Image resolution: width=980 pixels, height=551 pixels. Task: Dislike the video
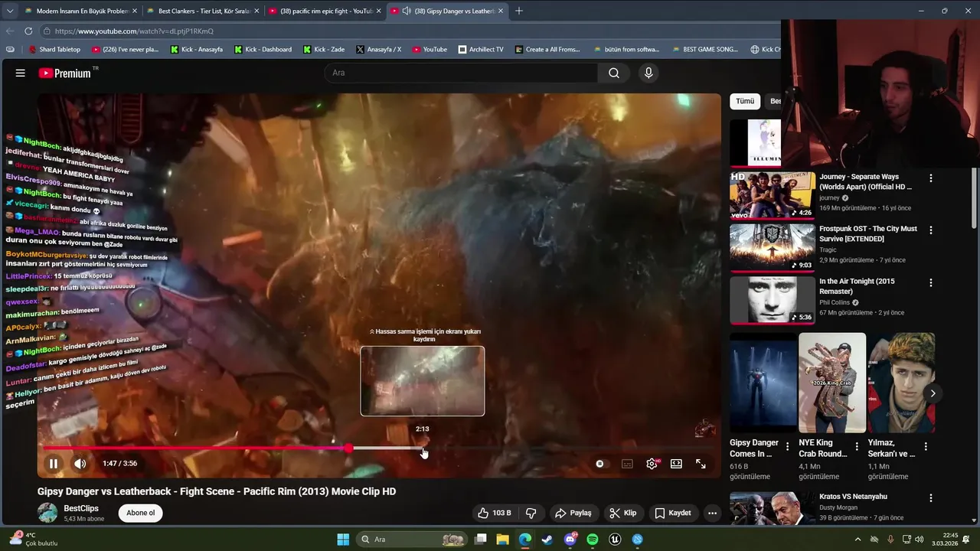[x=531, y=513]
